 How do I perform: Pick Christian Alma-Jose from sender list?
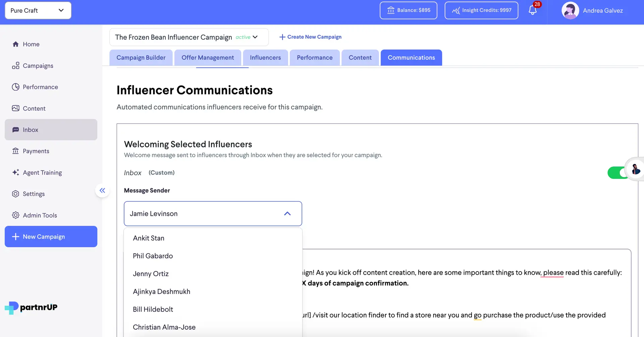click(x=213, y=327)
